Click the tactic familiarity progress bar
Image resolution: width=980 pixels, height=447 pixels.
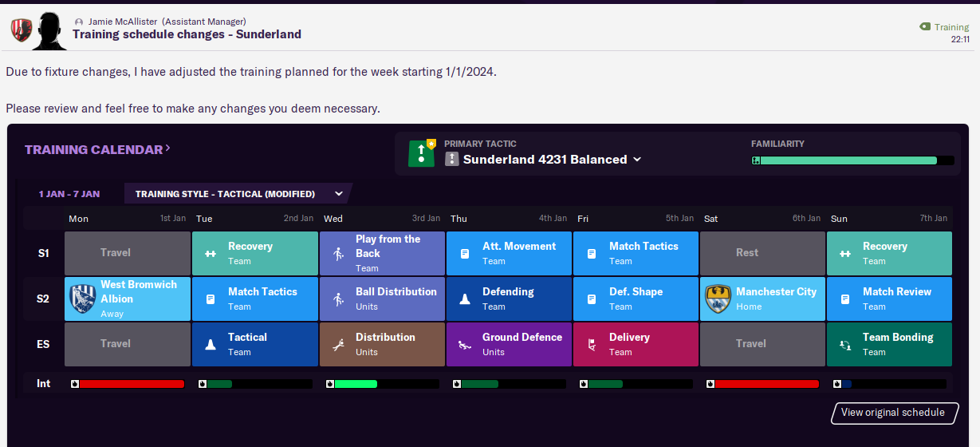click(852, 160)
